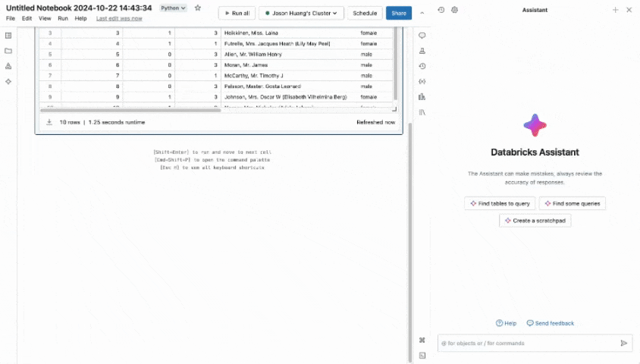Click the 10 rows count text
640x364 pixels.
point(70,122)
